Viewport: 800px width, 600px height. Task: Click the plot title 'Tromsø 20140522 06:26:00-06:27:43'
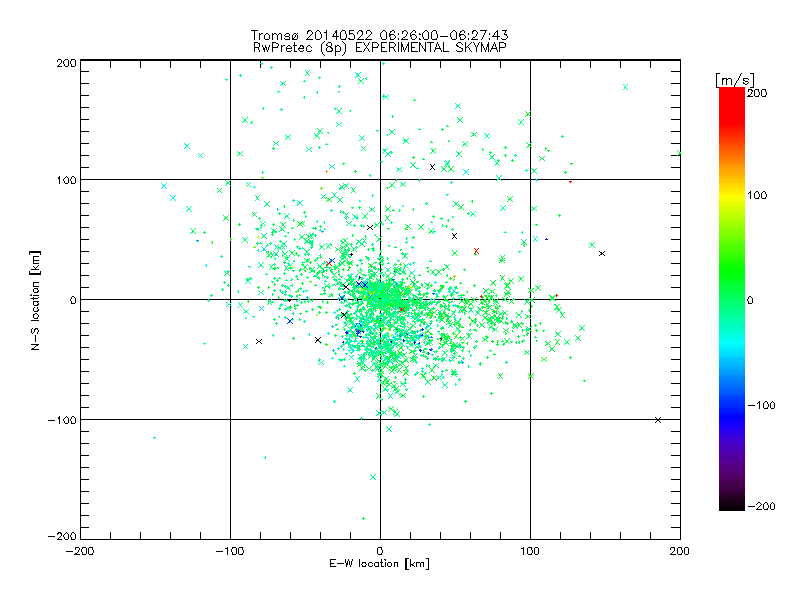click(x=379, y=35)
